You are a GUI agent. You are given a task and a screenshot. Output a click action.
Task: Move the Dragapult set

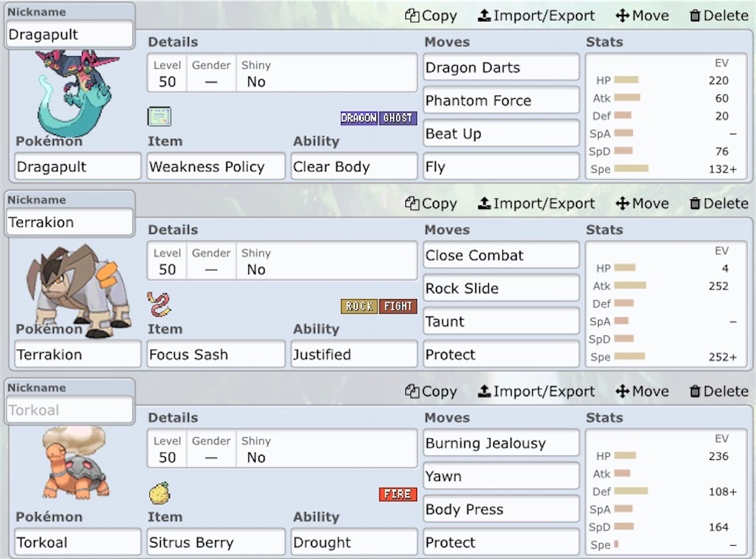[x=642, y=16]
